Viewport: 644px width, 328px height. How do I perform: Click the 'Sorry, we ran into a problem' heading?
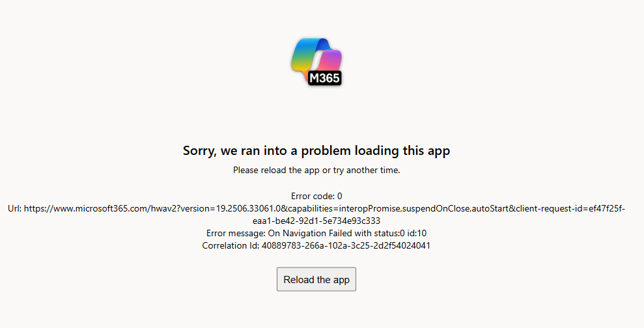[x=316, y=150]
